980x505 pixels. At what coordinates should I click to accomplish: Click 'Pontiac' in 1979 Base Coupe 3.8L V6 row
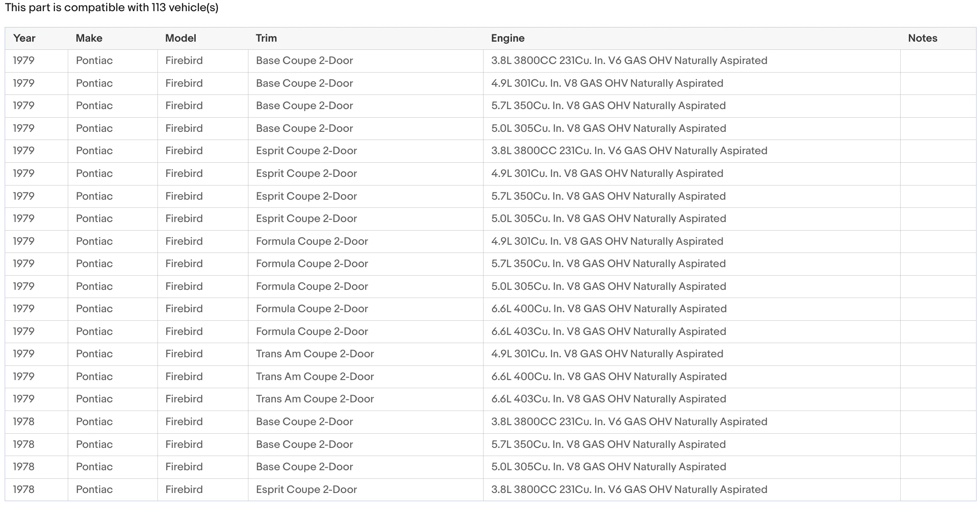point(94,61)
